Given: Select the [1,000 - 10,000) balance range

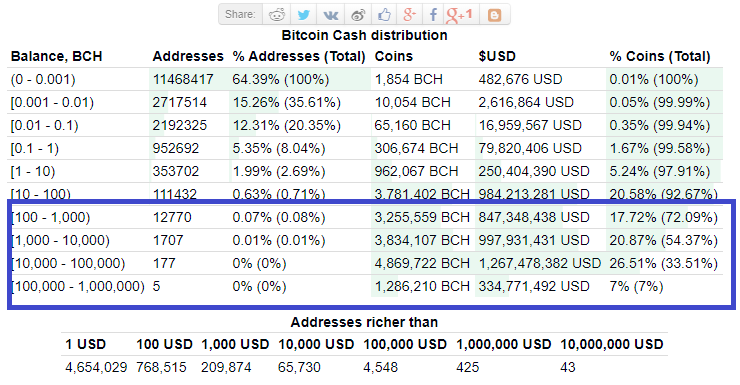Looking at the screenshot, I should [x=61, y=241].
